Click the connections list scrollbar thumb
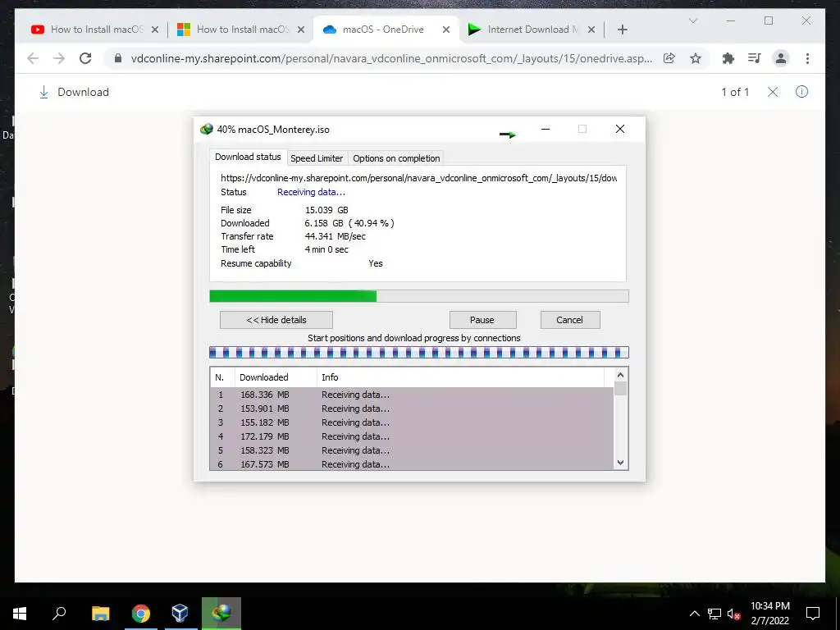The width and height of the screenshot is (840, 630). [x=620, y=388]
